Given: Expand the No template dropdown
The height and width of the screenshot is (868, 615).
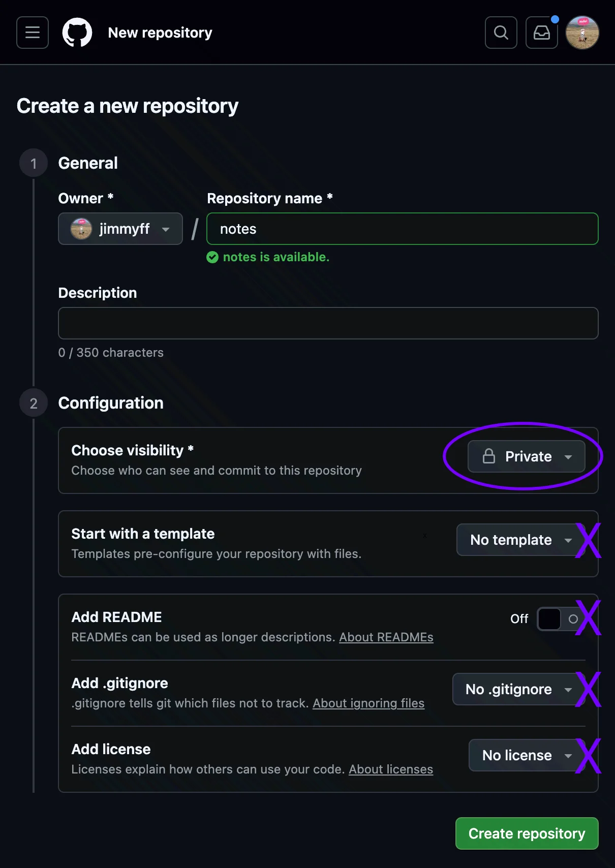Looking at the screenshot, I should 518,540.
